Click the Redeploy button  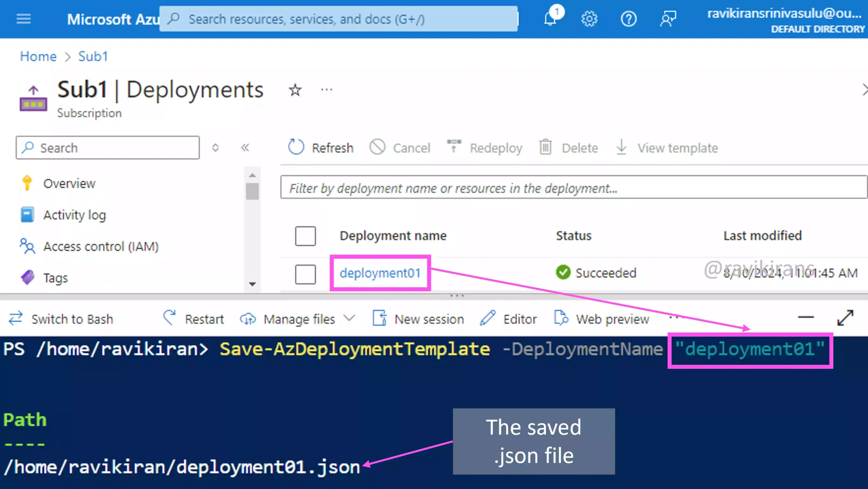(485, 148)
